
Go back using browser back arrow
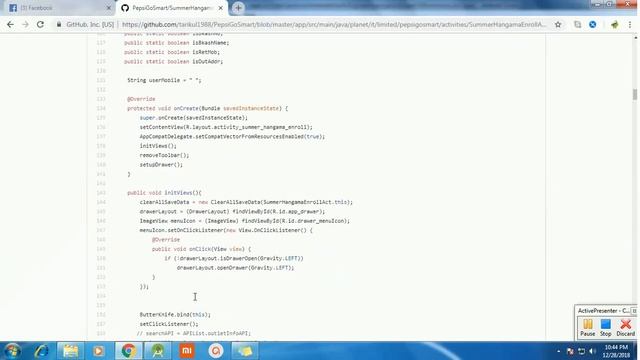coord(10,24)
